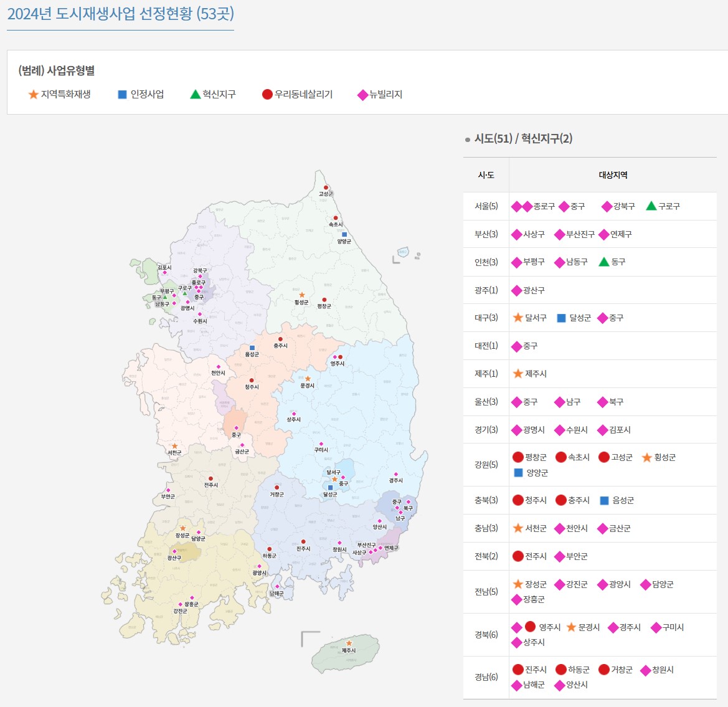Click the 문경시 star marker on the map
The width and height of the screenshot is (728, 707).
click(x=308, y=379)
